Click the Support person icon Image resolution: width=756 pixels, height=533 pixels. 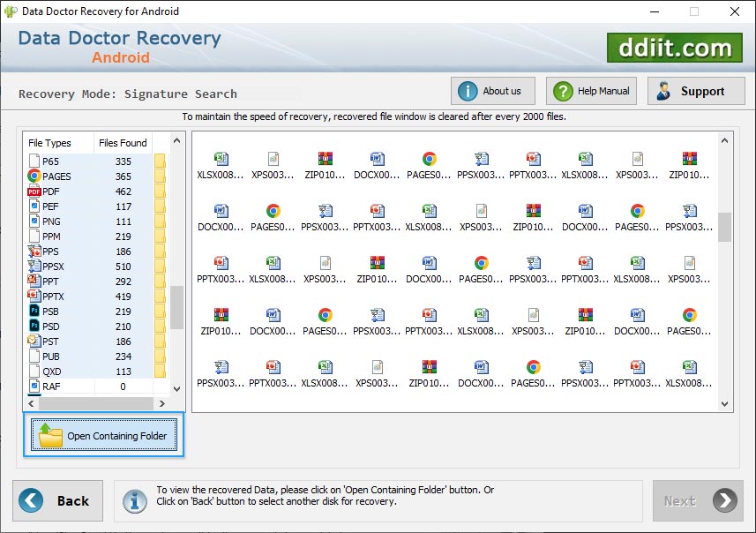tap(663, 90)
